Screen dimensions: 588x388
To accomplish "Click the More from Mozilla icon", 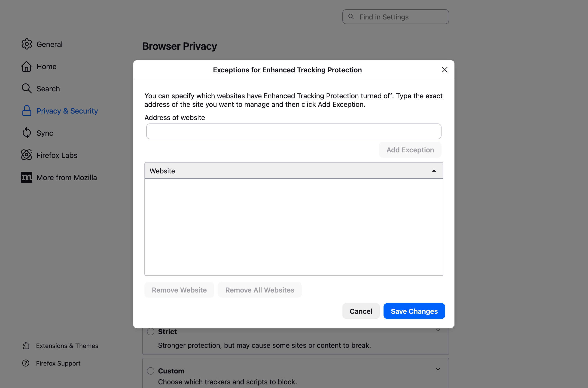I will pyautogui.click(x=27, y=177).
